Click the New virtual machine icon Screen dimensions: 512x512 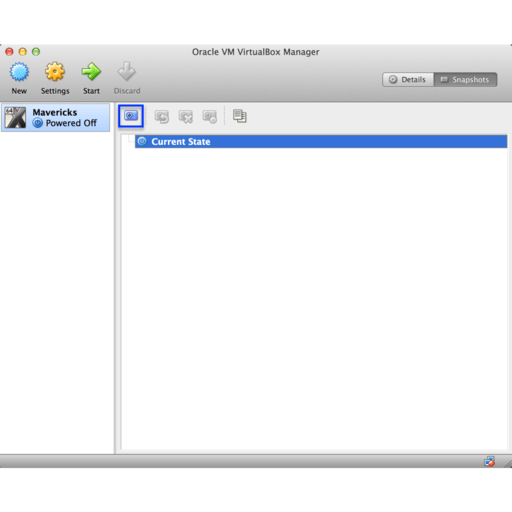19,72
